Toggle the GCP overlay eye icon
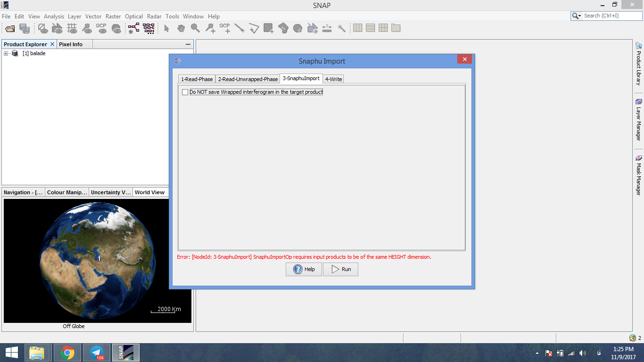The height and width of the screenshot is (362, 644). pyautogui.click(x=101, y=28)
